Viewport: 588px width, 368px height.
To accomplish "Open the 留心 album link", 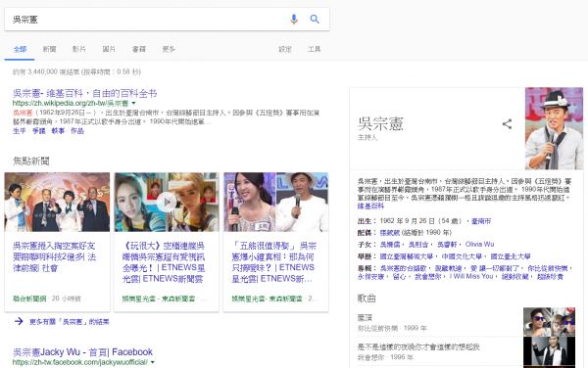I will click(399, 277).
